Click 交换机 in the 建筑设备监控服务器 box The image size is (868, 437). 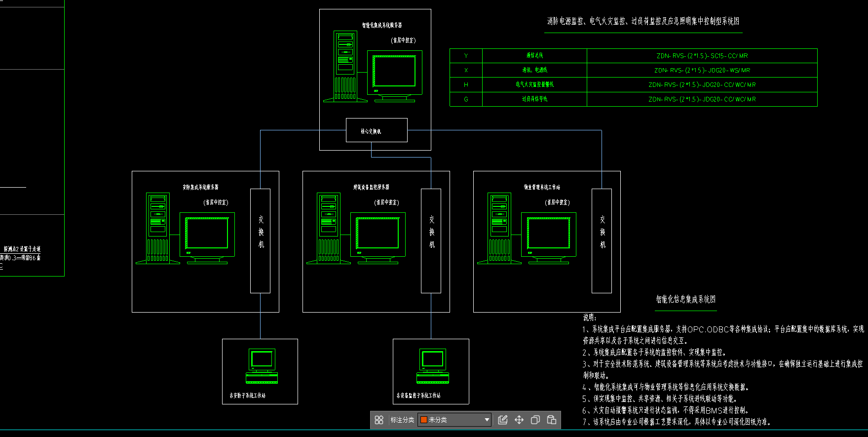(431, 232)
